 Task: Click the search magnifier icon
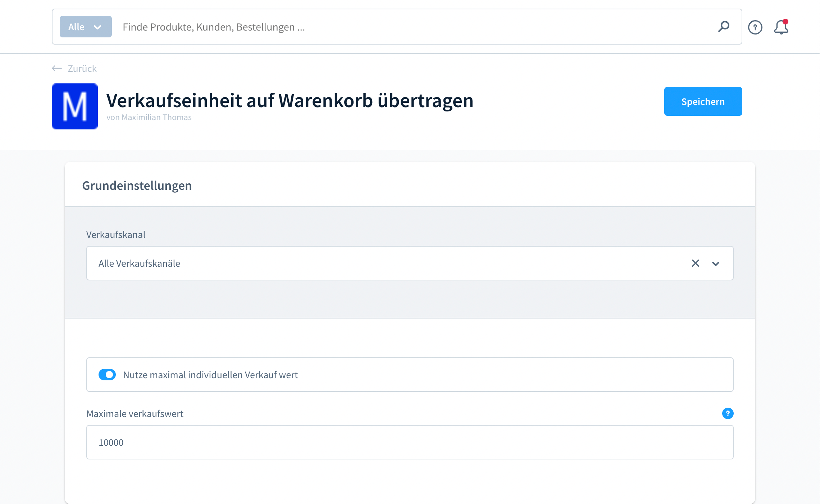point(724,27)
